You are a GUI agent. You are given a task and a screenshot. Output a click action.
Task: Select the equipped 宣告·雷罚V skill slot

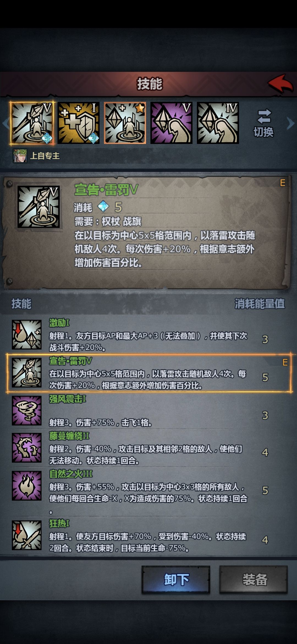(x=32, y=123)
